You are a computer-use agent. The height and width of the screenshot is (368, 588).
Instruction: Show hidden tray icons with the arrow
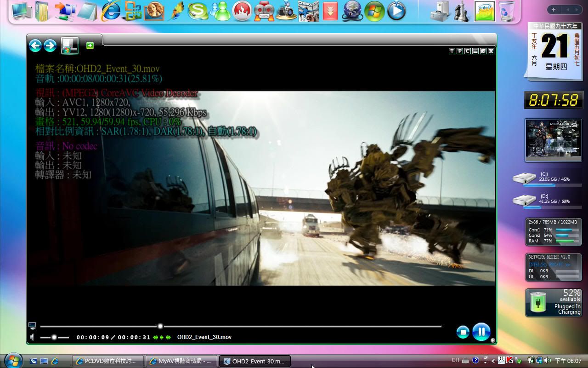(493, 361)
